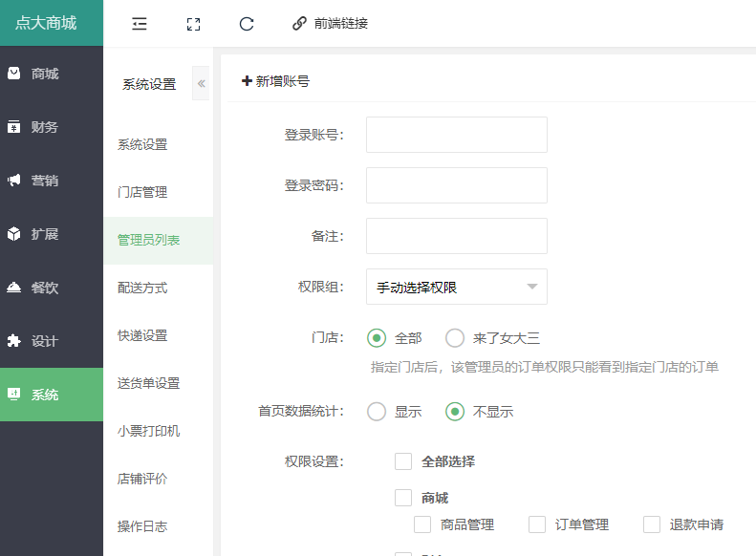Check the 订单管理 permission checkbox
The width and height of the screenshot is (756, 556).
[537, 524]
